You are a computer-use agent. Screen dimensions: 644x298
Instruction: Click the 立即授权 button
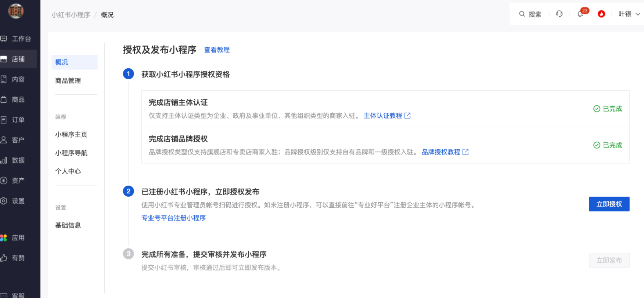point(609,204)
